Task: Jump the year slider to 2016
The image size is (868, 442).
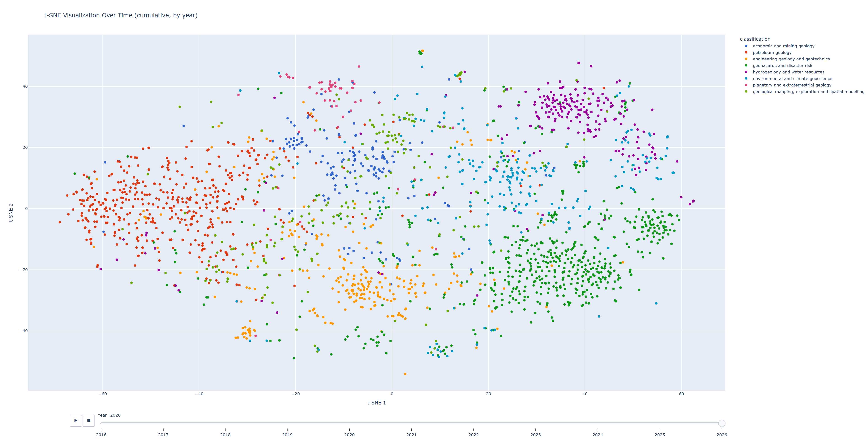Action: [x=101, y=435]
